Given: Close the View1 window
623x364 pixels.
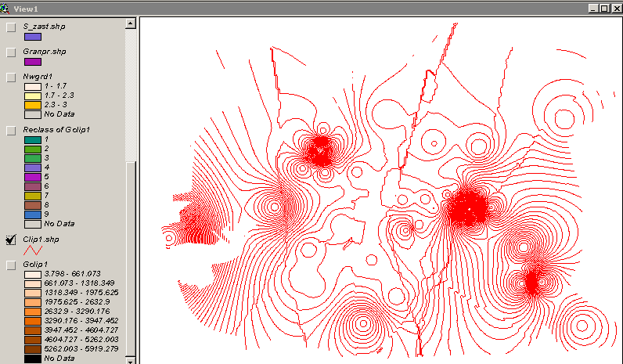Looking at the screenshot, I should pyautogui.click(x=617, y=9).
